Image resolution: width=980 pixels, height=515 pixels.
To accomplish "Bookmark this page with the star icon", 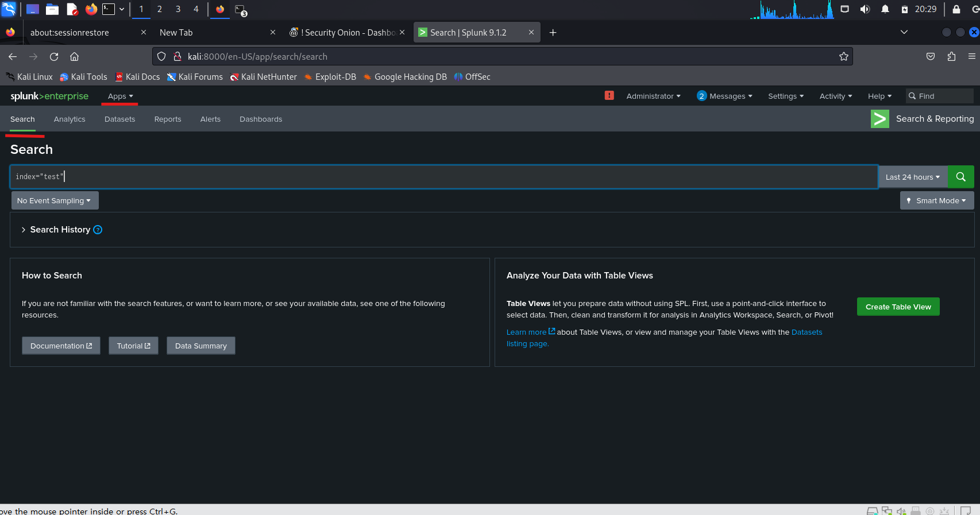I will coord(844,56).
